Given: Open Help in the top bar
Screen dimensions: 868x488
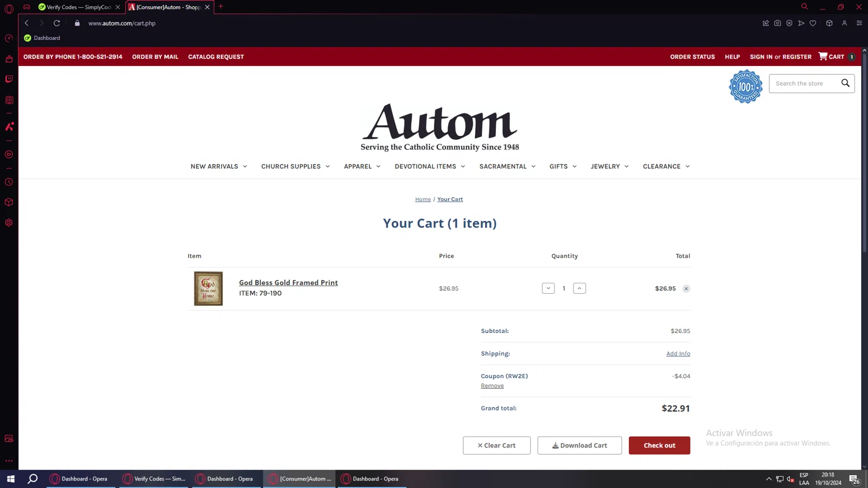Looking at the screenshot, I should (732, 57).
